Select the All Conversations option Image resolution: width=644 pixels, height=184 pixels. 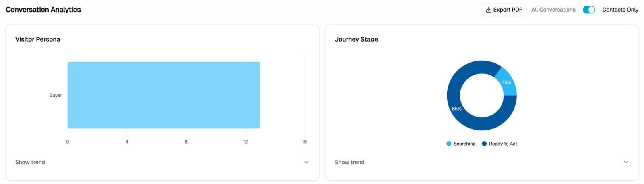coord(553,10)
